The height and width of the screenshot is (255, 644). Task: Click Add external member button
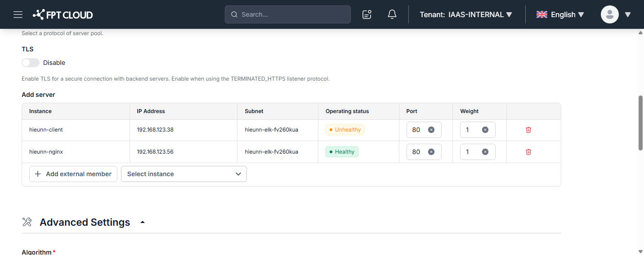click(x=73, y=174)
